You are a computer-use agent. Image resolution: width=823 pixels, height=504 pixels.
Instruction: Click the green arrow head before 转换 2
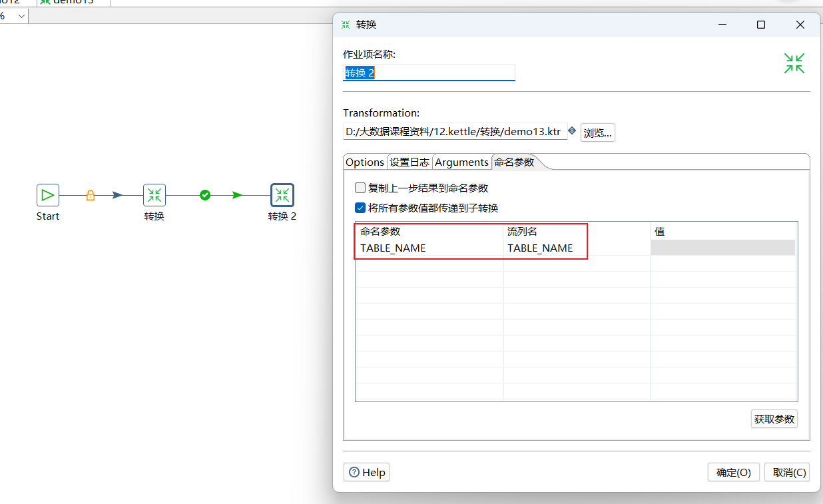(238, 195)
